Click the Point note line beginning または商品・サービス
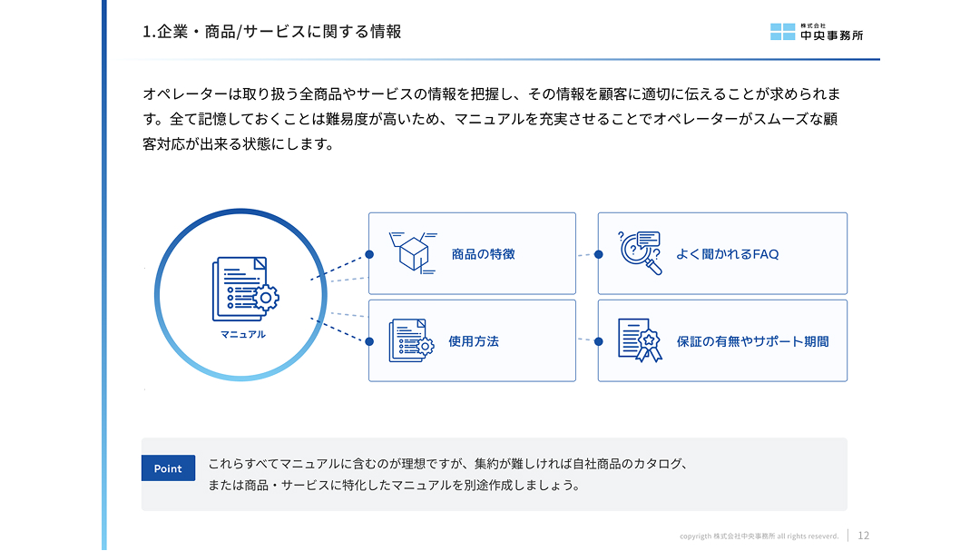Image resolution: width=980 pixels, height=551 pixels. coord(395,486)
